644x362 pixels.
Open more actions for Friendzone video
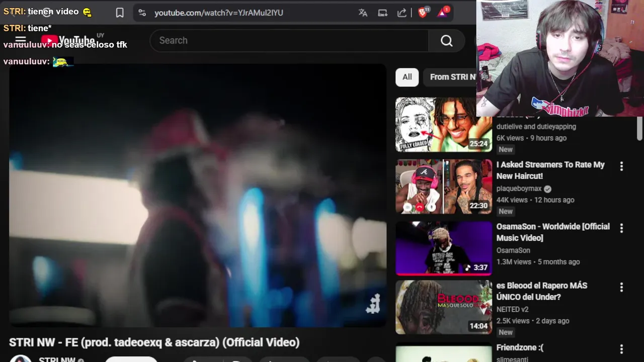(621, 349)
